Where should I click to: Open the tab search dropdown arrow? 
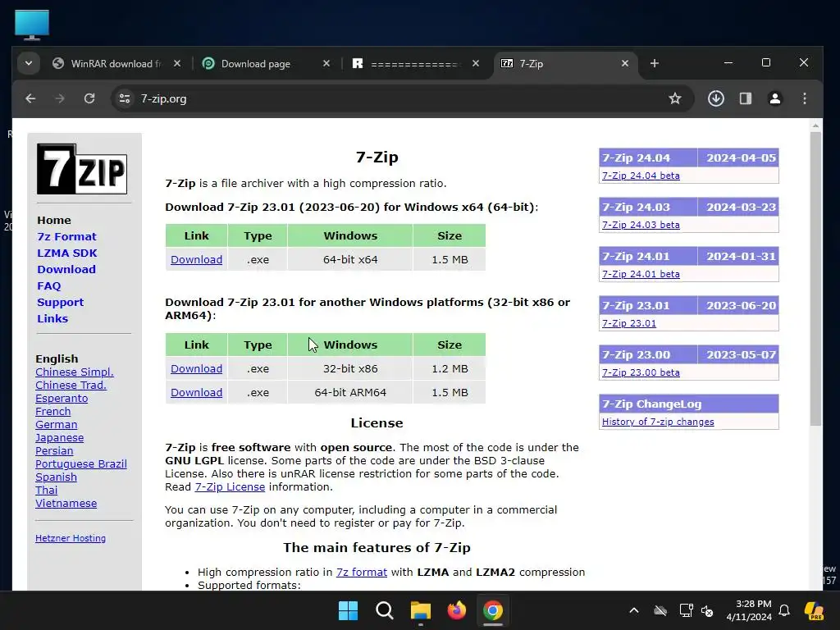tap(29, 63)
